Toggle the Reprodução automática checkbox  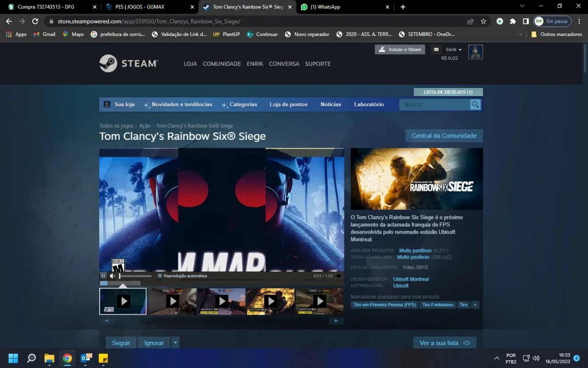click(160, 276)
